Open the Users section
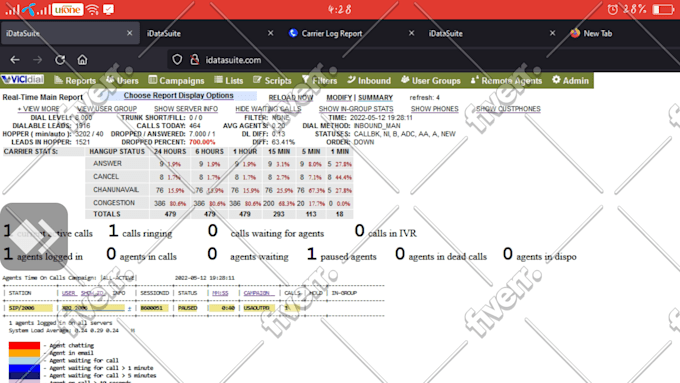Viewport: 680px width, 383px height. pyautogui.click(x=122, y=81)
